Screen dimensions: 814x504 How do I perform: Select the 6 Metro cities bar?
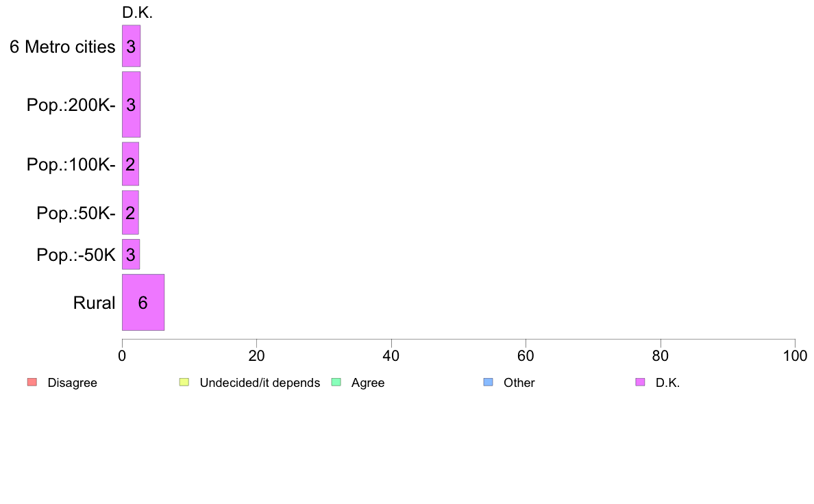132,46
